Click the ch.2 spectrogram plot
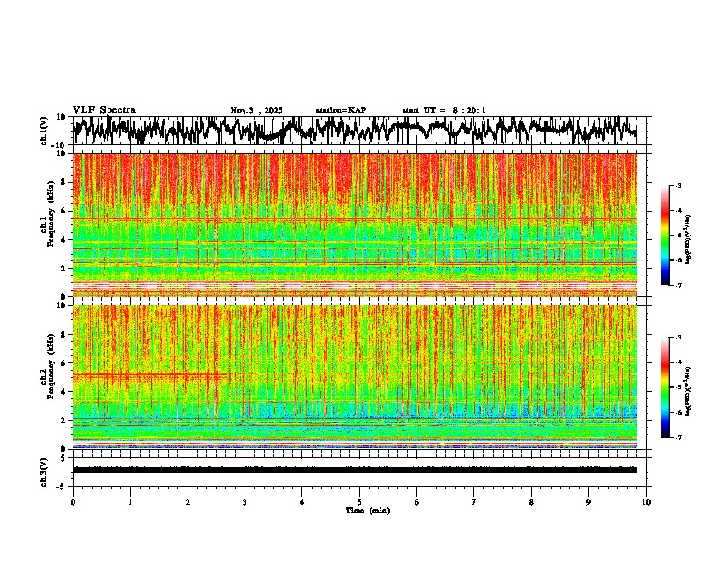The width and height of the screenshot is (728, 563). (x=354, y=377)
